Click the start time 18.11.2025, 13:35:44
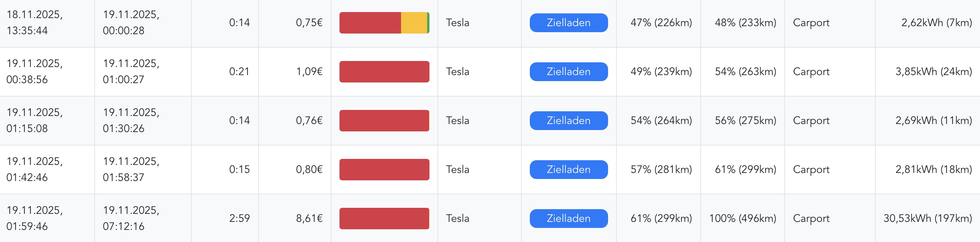980x242 pixels. [x=35, y=23]
